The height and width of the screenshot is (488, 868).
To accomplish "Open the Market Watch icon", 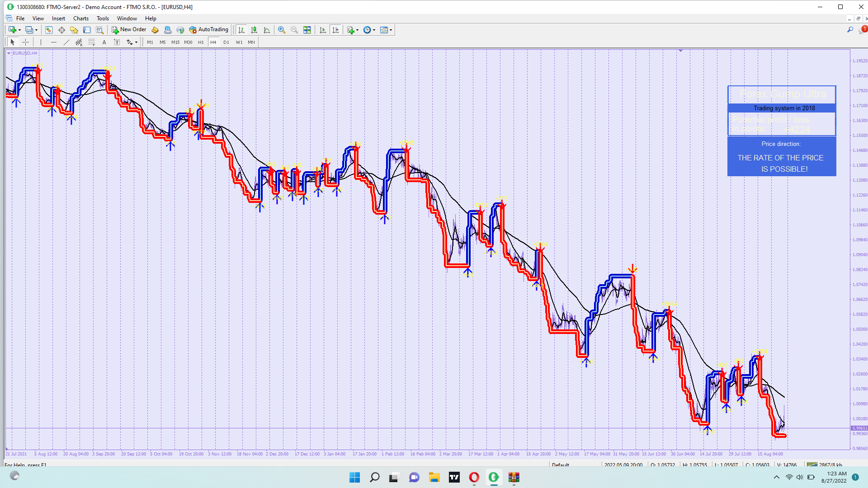I will coord(49,30).
